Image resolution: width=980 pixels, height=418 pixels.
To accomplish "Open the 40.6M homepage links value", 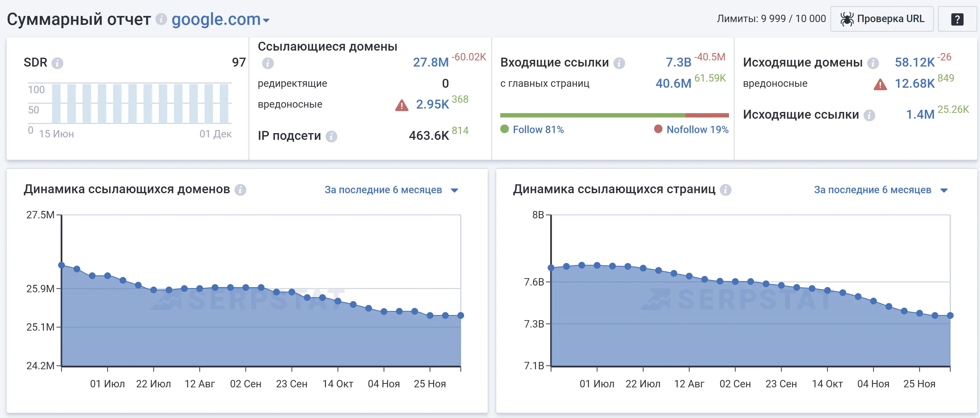I will tap(673, 83).
